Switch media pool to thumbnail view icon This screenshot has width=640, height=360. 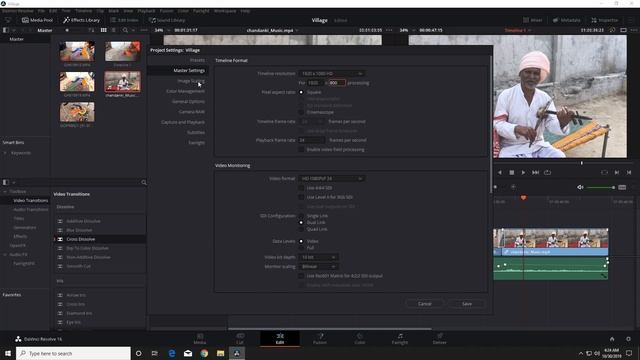pos(104,30)
